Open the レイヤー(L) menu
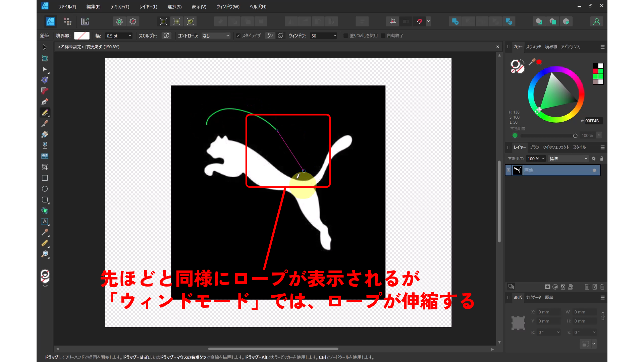 (x=148, y=7)
